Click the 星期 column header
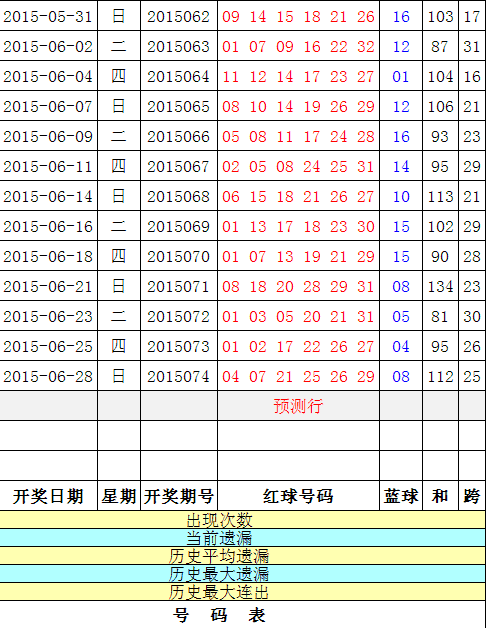The image size is (486, 628). (x=119, y=496)
